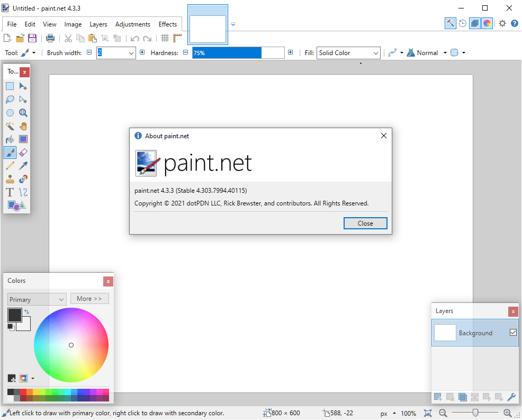Image resolution: width=522 pixels, height=420 pixels.
Task: Toggle Background layer visibility checkbox
Action: [512, 332]
